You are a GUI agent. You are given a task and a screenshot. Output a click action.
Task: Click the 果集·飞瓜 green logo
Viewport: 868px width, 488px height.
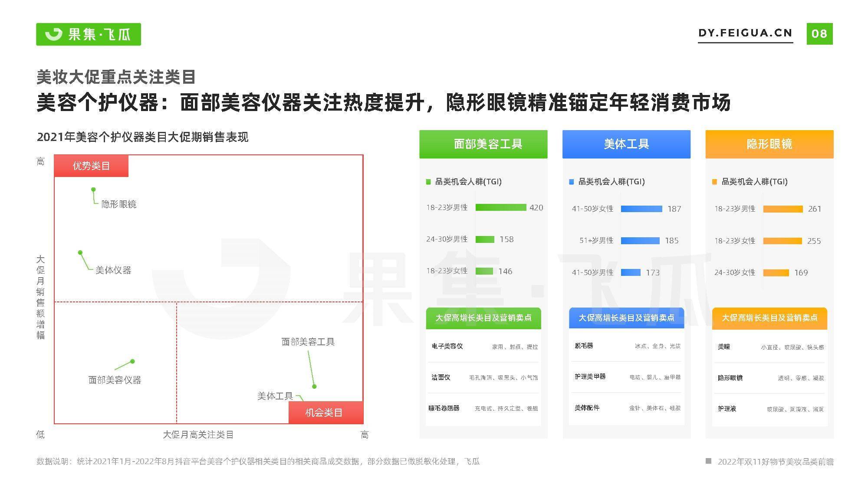[89, 34]
